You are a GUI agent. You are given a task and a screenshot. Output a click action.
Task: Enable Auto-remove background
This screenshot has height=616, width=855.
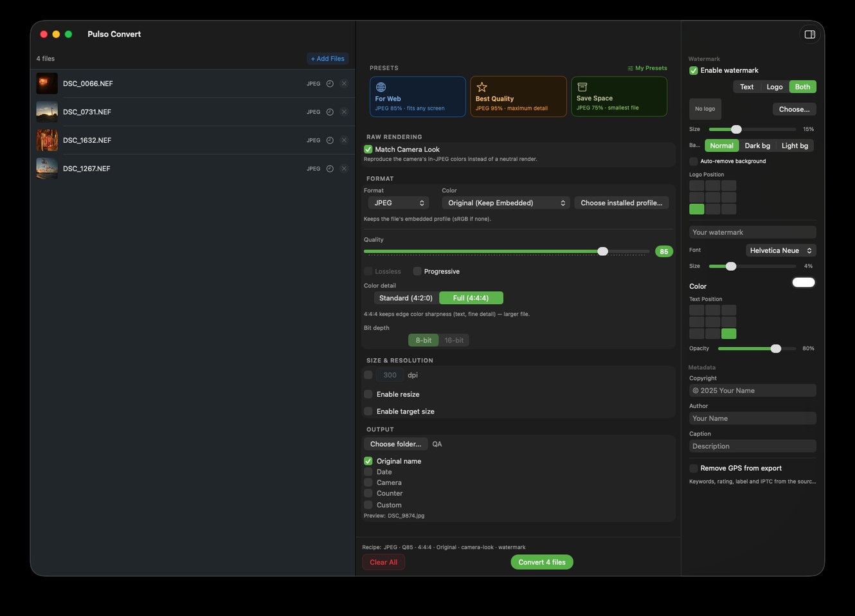(694, 161)
